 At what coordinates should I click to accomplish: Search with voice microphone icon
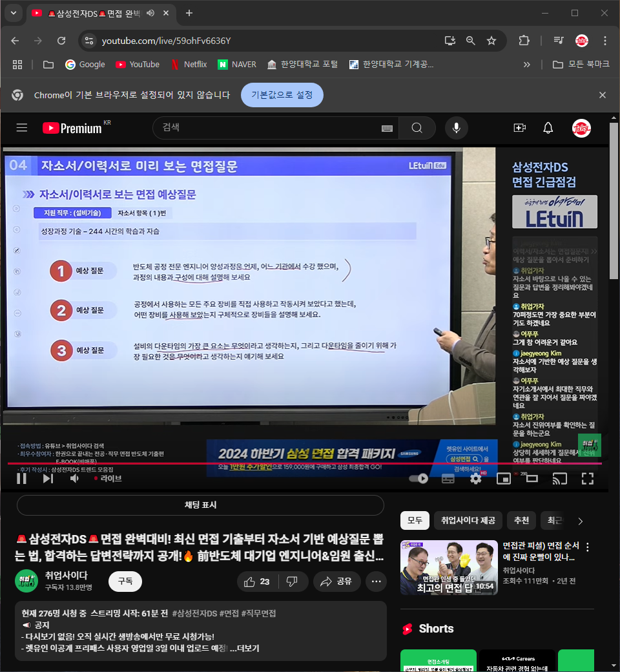pyautogui.click(x=457, y=128)
